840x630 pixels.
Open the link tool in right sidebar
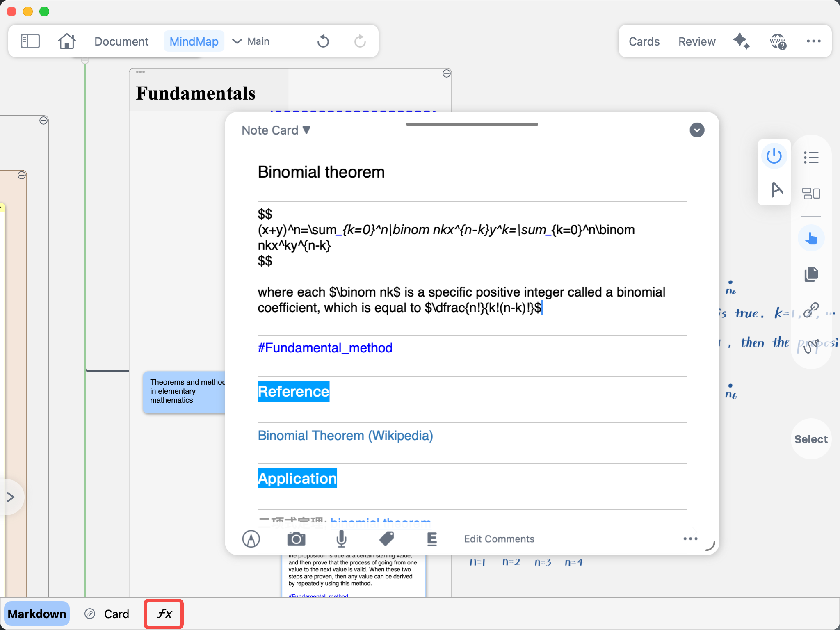(x=811, y=310)
